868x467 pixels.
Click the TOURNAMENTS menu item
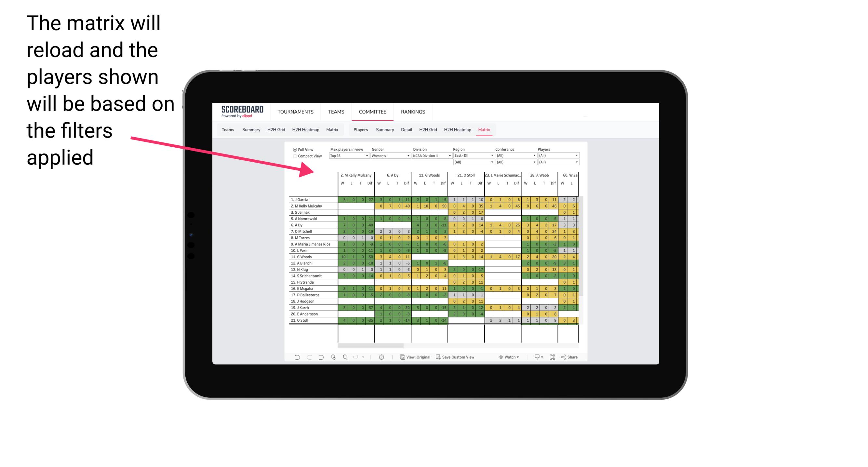pyautogui.click(x=296, y=112)
